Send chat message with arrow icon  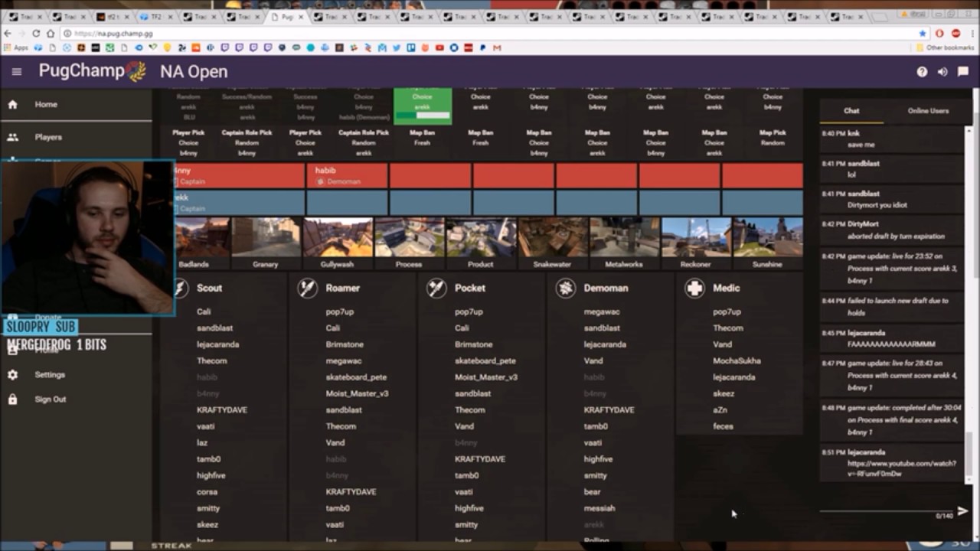click(962, 510)
